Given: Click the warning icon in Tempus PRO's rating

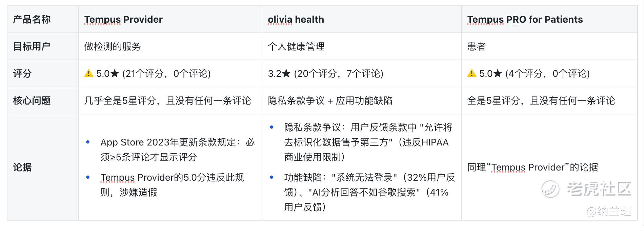Looking at the screenshot, I should [471, 73].
